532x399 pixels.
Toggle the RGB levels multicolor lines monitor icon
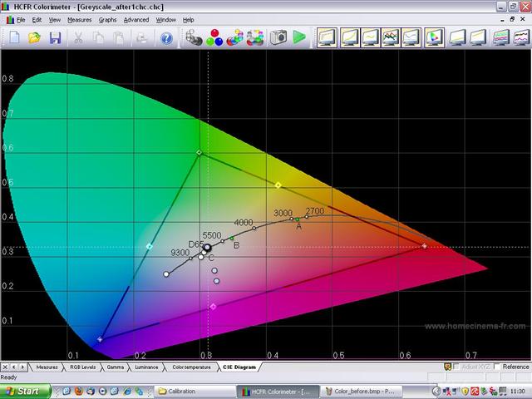click(391, 37)
